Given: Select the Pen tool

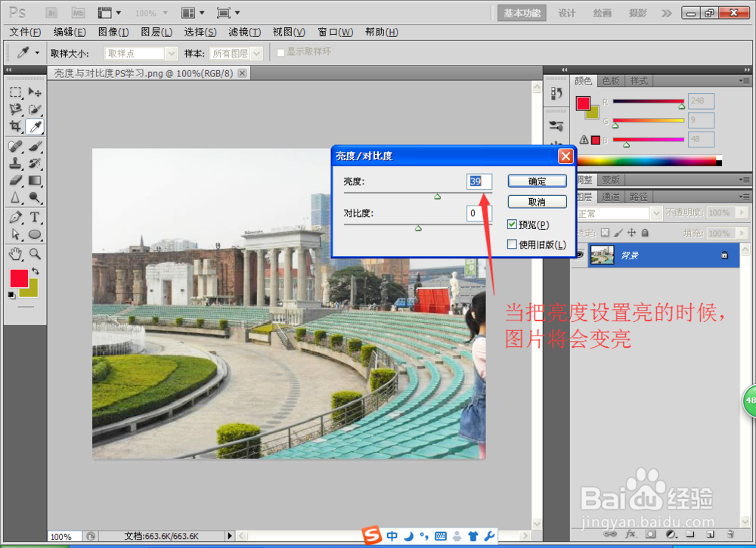Looking at the screenshot, I should 15,217.
